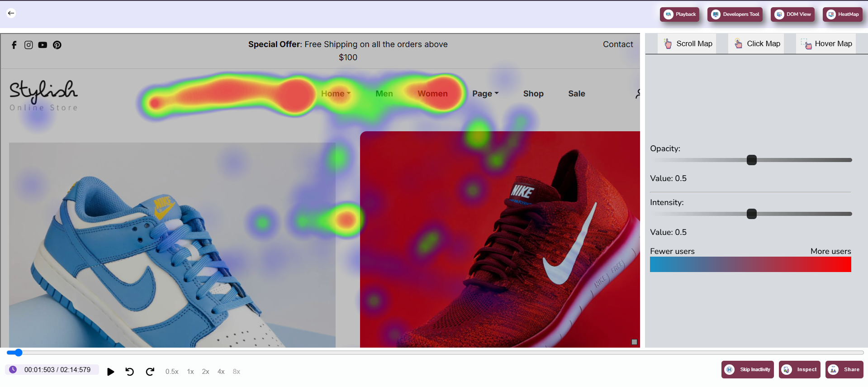The image size is (868, 387).
Task: Set playback speed to 0.5x
Action: pos(172,372)
